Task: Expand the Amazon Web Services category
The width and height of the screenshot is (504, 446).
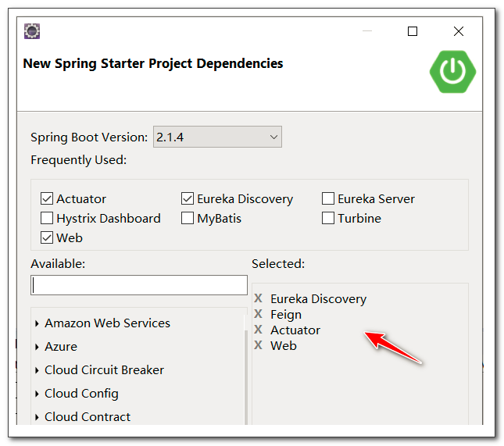Action: pyautogui.click(x=37, y=323)
